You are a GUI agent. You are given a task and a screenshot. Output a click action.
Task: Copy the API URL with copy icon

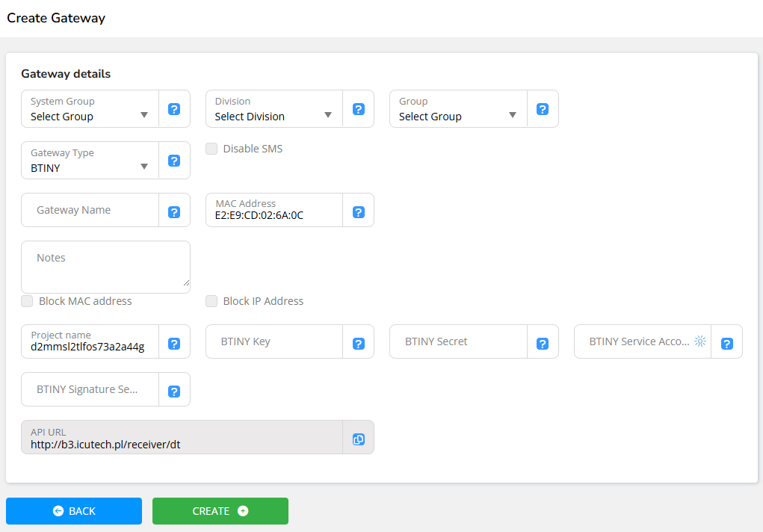click(x=359, y=439)
